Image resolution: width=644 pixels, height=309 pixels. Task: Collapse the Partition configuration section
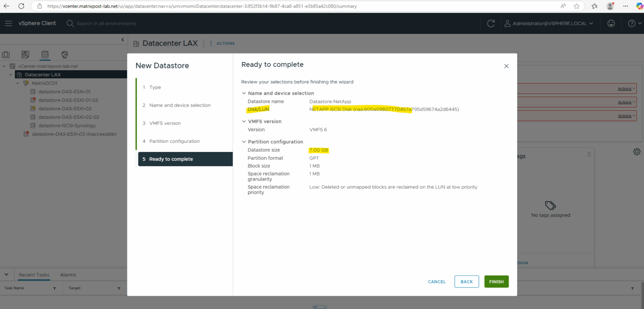click(x=244, y=141)
